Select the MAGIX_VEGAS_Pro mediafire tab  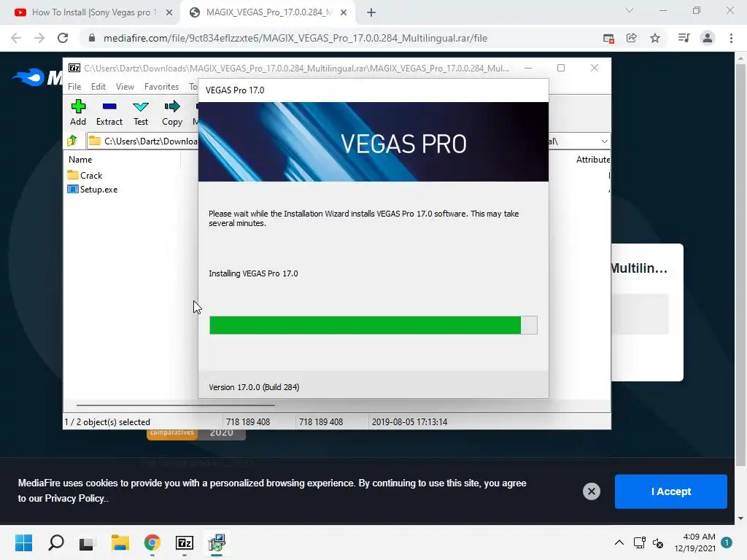267,12
